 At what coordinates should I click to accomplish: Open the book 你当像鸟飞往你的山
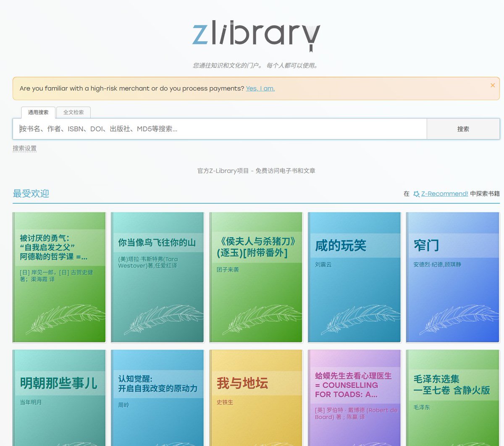(x=157, y=277)
